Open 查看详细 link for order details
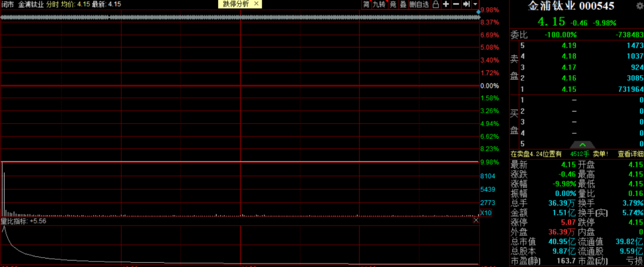The width and height of the screenshot is (644, 267). tap(630, 154)
